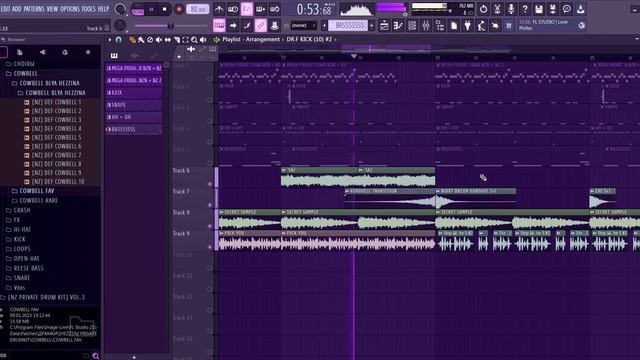
Task: Open the Playlist view icon
Action: tap(384, 26)
